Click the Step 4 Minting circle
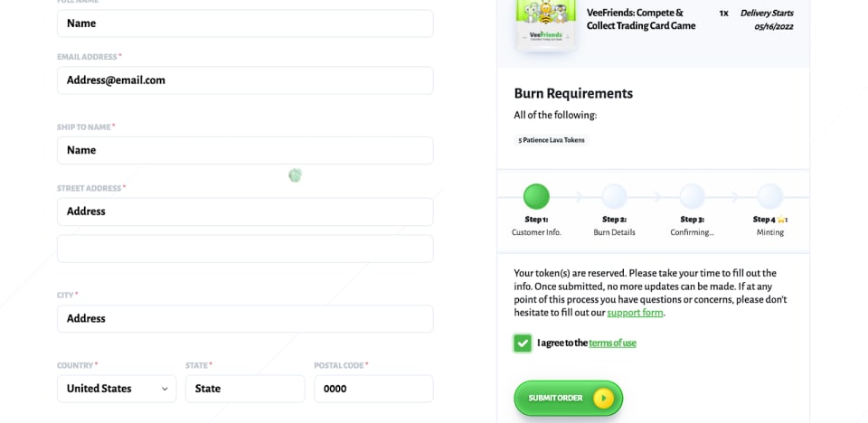This screenshot has height=423, width=868. click(x=770, y=196)
